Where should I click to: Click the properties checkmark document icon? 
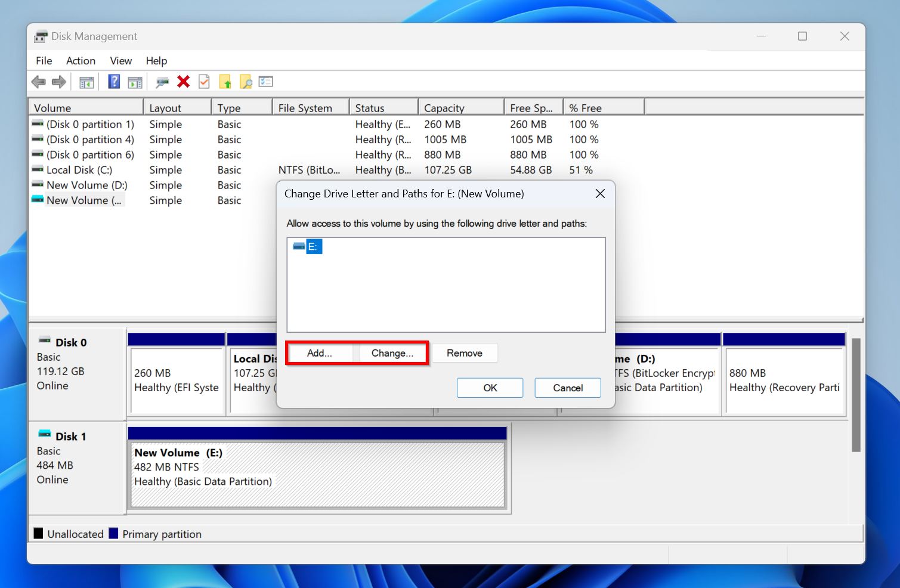tap(204, 81)
